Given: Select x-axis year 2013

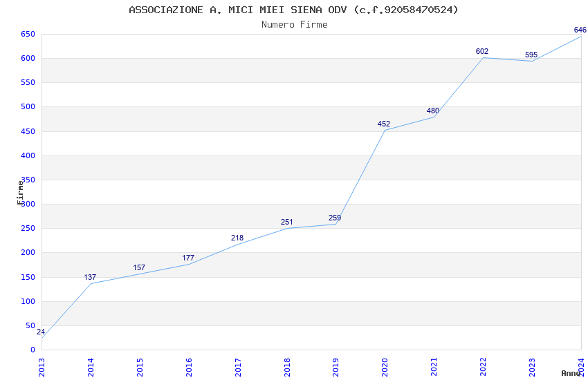Looking at the screenshot, I should (x=42, y=368).
